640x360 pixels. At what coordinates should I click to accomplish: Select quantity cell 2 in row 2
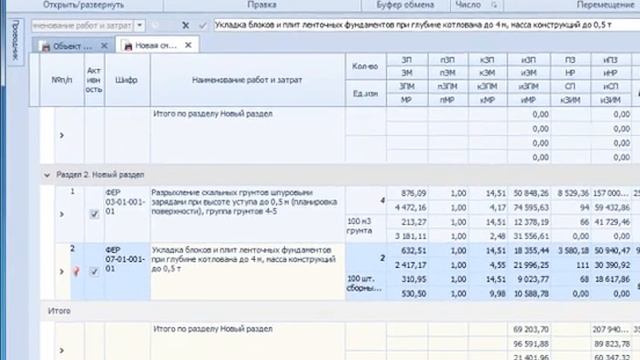pos(366,258)
